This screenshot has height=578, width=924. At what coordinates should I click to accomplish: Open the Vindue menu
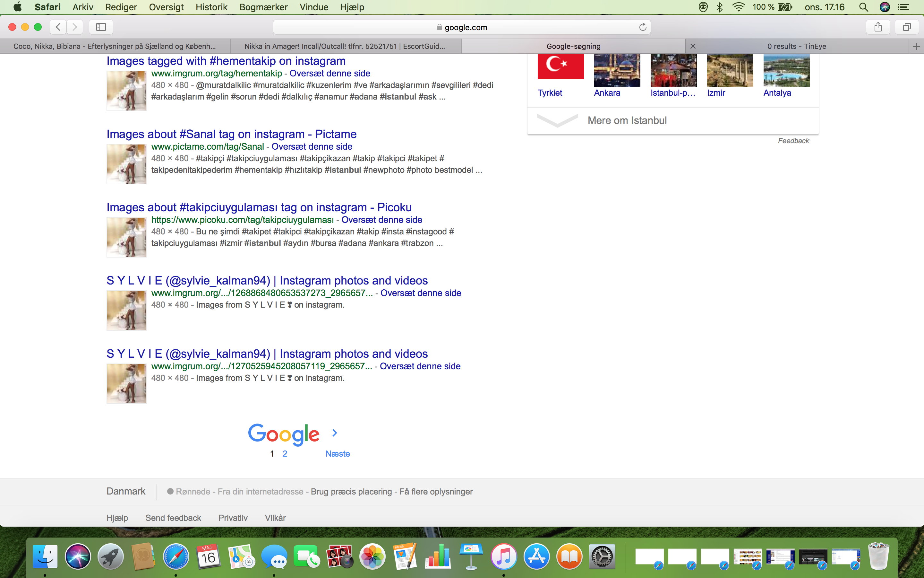(x=314, y=7)
